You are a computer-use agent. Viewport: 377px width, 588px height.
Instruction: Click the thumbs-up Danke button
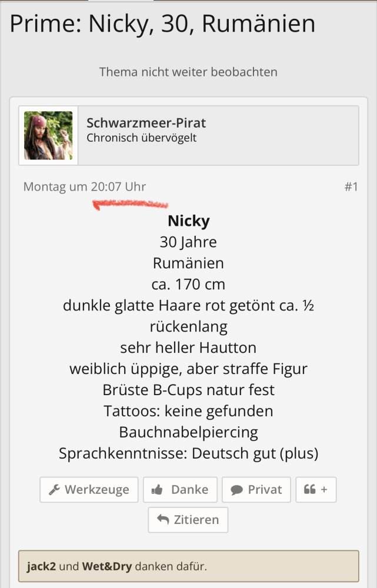[x=180, y=489]
